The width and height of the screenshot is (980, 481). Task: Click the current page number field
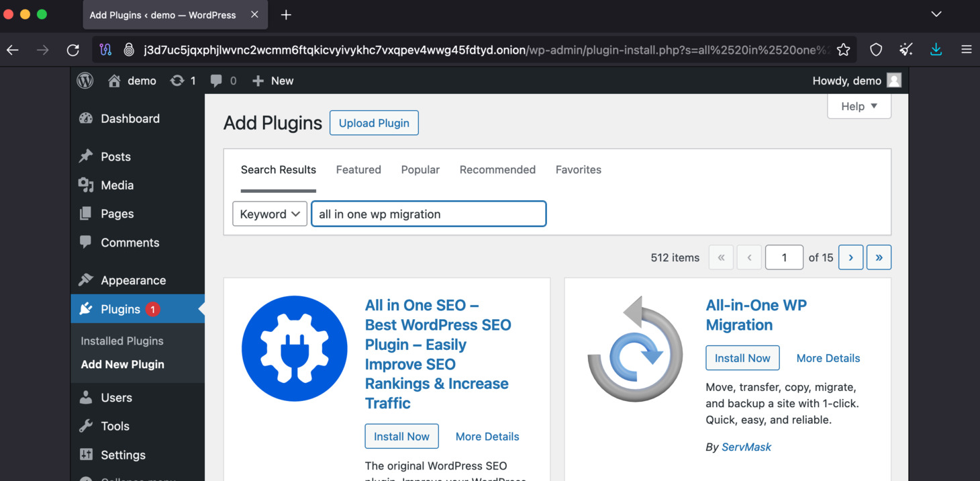pyautogui.click(x=784, y=257)
